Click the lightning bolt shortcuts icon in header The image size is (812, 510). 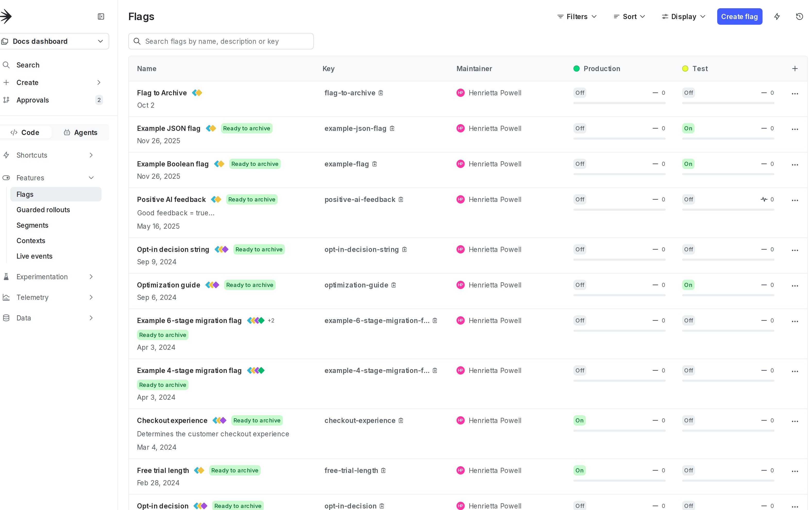pos(777,16)
